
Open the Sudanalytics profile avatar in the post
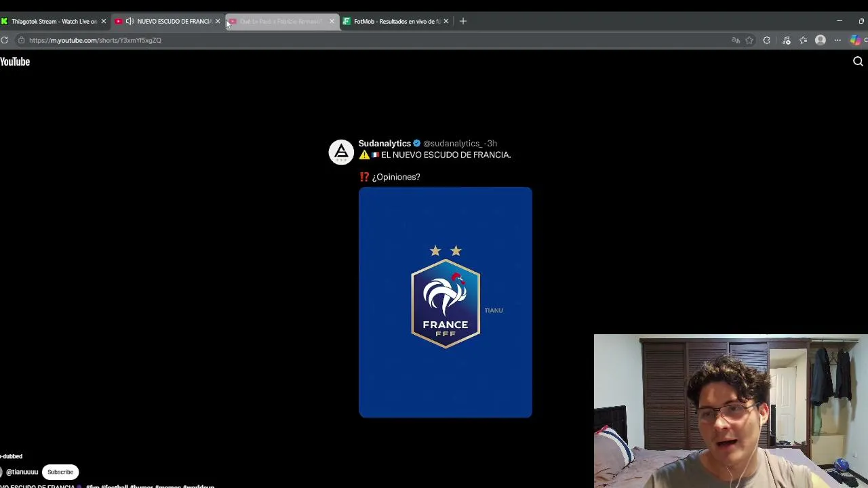pos(341,152)
